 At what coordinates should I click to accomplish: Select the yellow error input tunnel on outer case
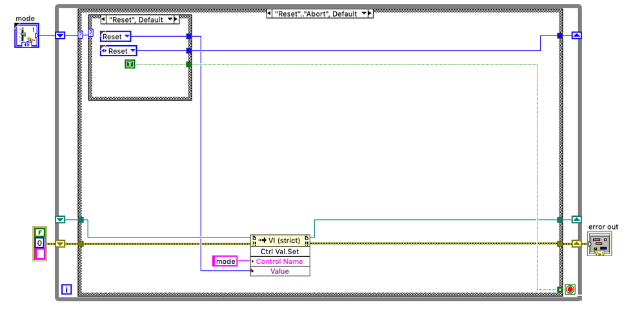click(81, 244)
